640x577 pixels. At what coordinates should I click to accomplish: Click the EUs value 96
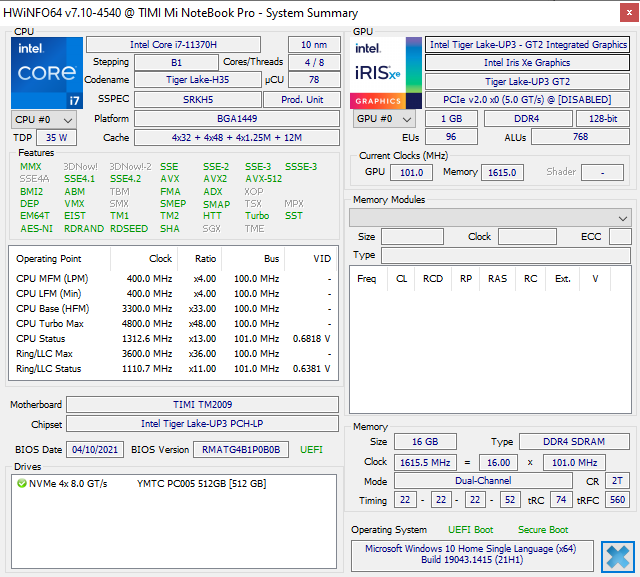(x=451, y=137)
